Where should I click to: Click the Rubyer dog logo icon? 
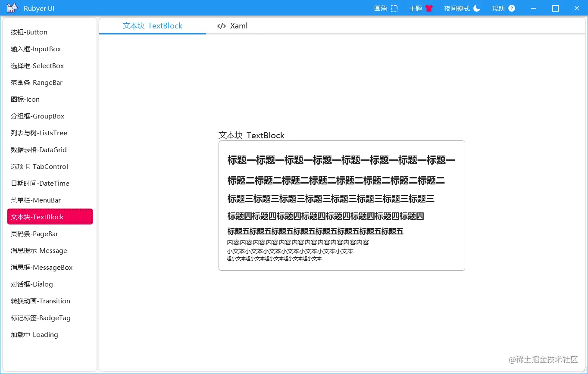click(x=11, y=8)
